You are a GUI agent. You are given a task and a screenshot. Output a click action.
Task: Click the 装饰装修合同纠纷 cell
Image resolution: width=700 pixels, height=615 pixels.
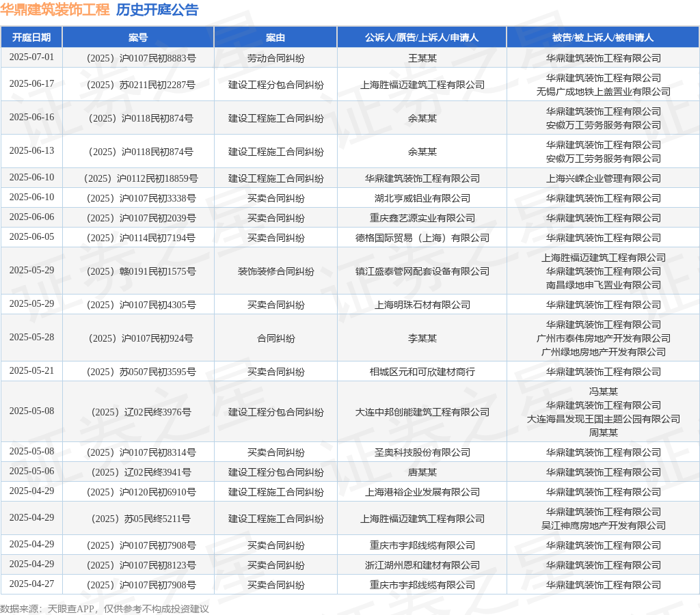276,271
